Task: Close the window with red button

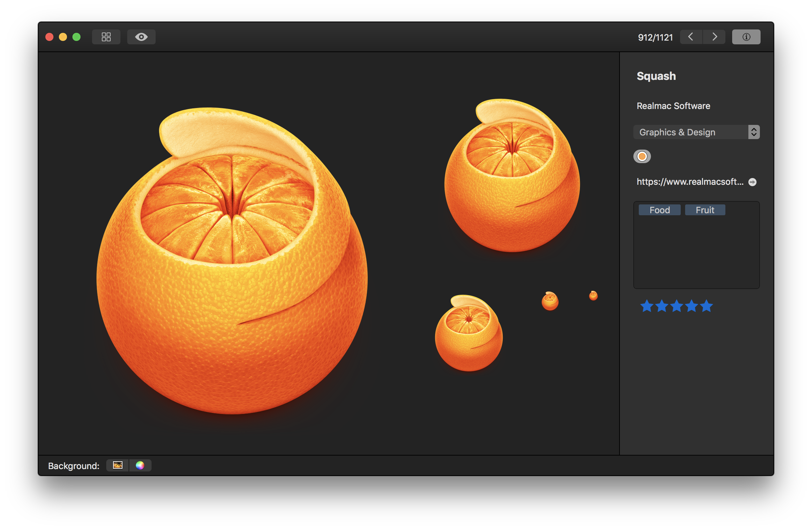Action: 49,37
